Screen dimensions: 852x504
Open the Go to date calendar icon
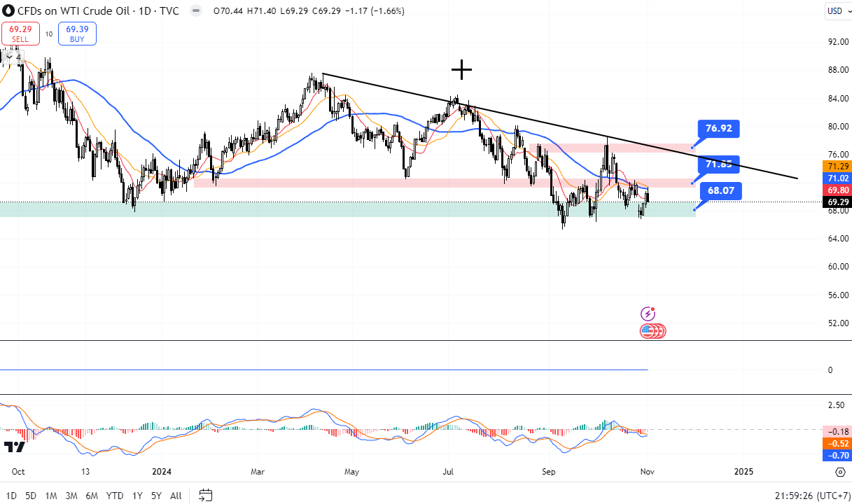[x=205, y=496]
